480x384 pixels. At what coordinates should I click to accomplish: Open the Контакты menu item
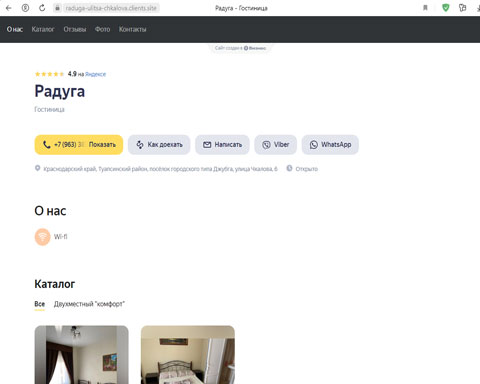click(x=132, y=29)
